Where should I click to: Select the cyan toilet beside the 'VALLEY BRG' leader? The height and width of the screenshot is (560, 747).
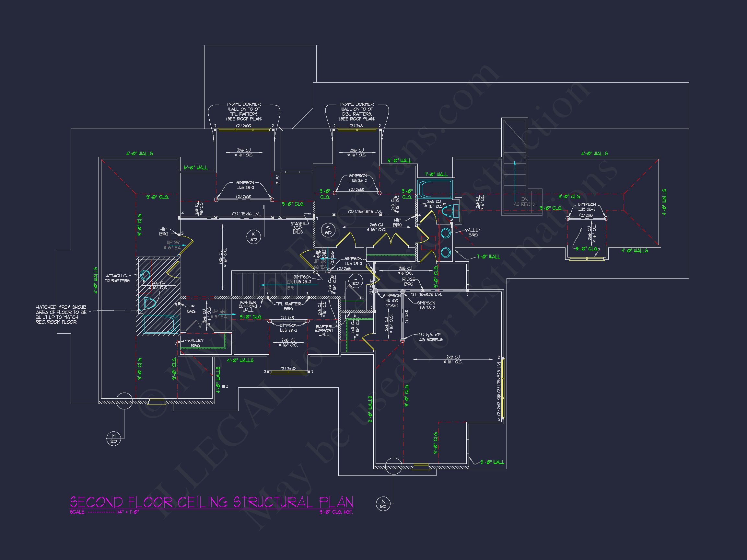coord(450,211)
